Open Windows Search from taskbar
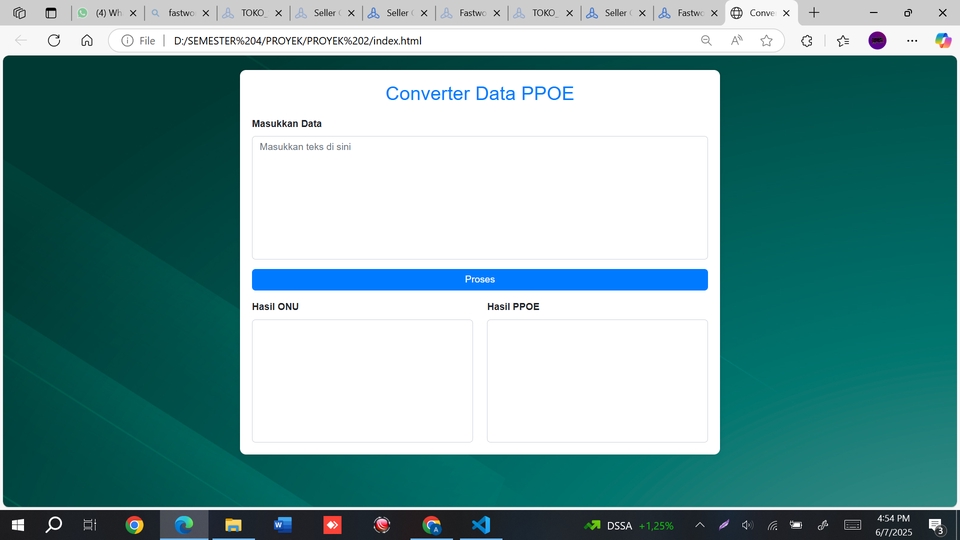Viewport: 960px width, 540px height. 54,525
